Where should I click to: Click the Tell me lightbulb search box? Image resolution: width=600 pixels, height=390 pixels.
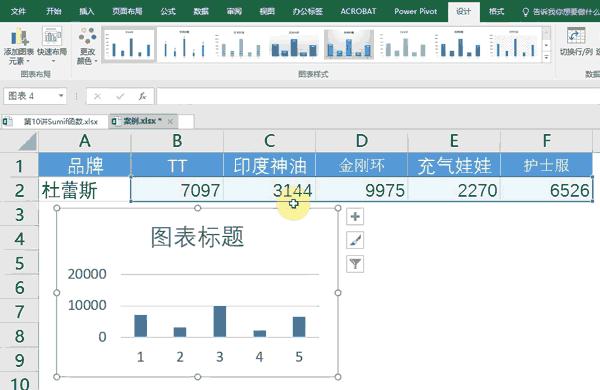(561, 12)
